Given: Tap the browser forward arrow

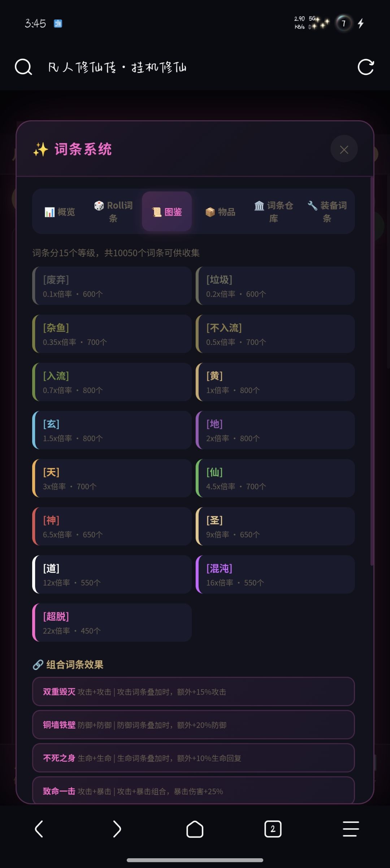Looking at the screenshot, I should 117,829.
